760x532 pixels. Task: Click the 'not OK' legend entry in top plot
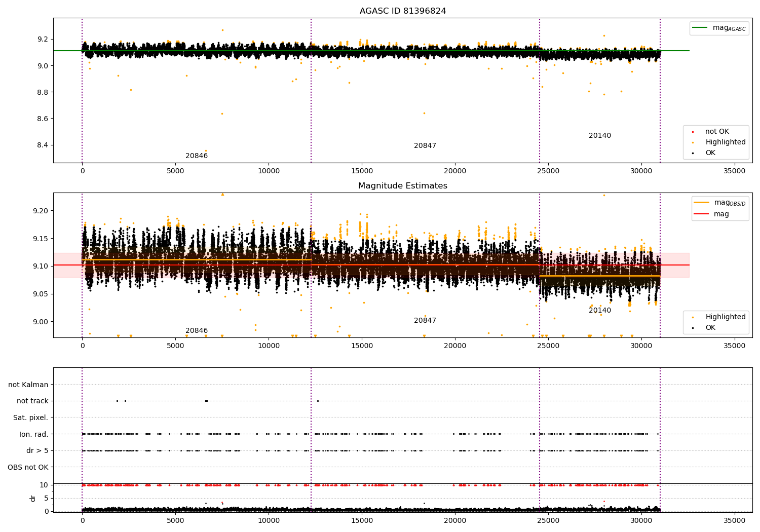(711, 131)
